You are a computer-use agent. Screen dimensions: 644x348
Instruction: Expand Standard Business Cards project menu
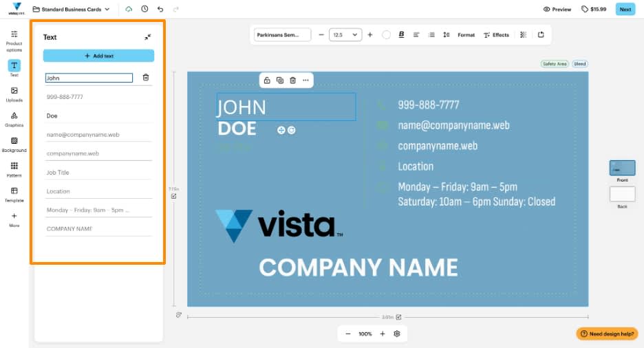71,9
